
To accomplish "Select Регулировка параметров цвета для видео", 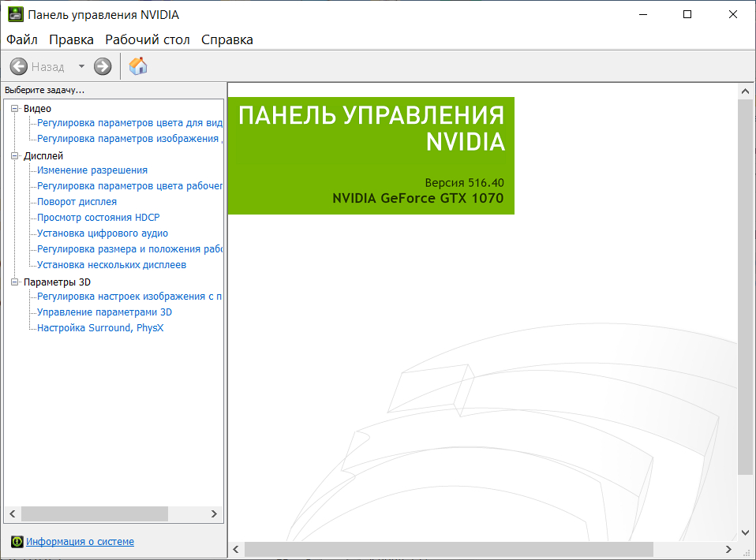I will 129,123.
